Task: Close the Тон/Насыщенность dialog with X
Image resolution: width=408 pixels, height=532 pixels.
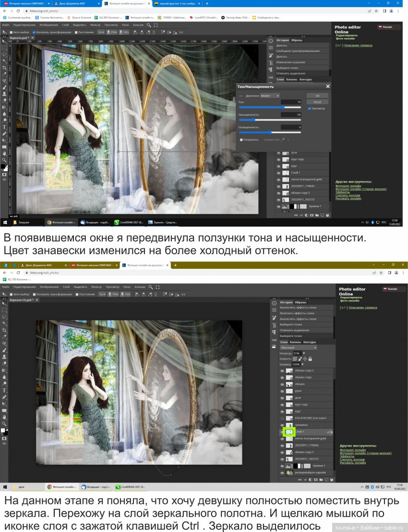Action: click(328, 87)
